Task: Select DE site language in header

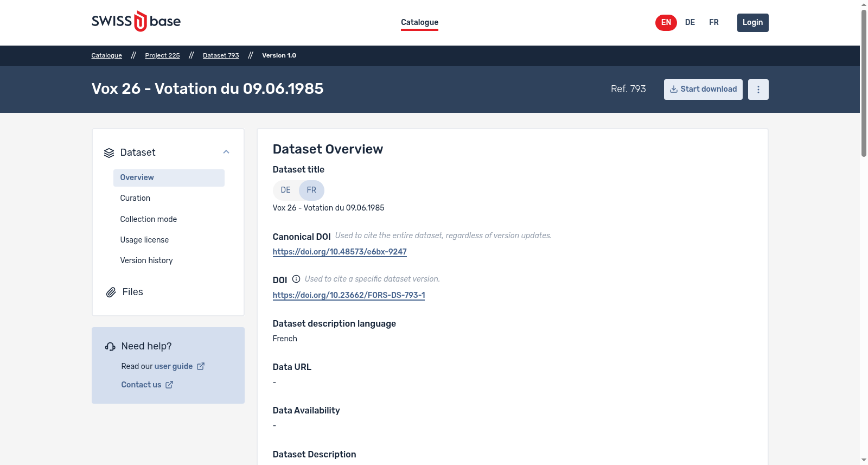Action: tap(690, 23)
